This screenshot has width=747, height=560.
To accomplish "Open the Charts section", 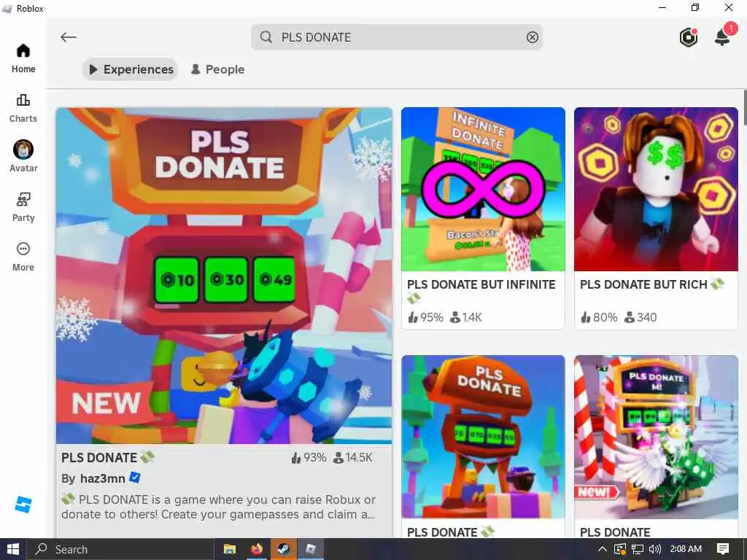I will [23, 108].
